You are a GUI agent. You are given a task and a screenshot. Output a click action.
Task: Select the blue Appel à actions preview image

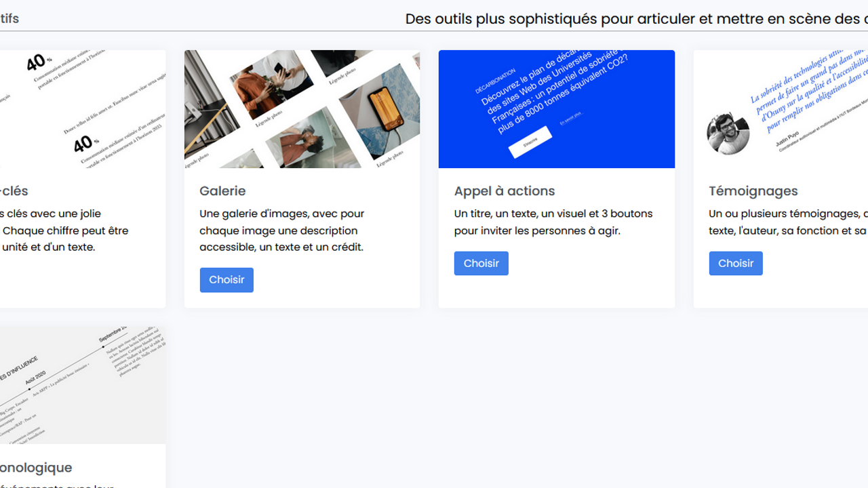557,109
